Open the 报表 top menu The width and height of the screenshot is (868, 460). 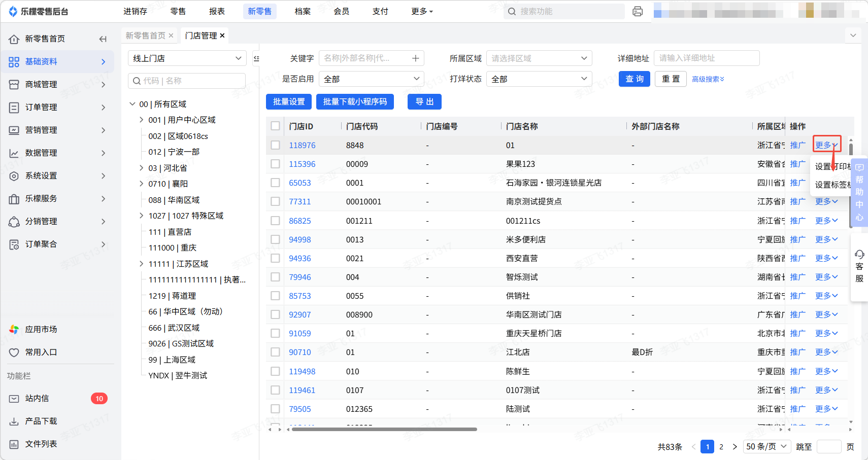[x=217, y=11]
